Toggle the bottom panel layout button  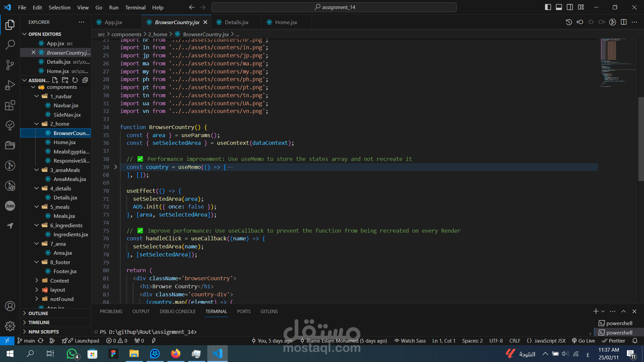coord(559,7)
